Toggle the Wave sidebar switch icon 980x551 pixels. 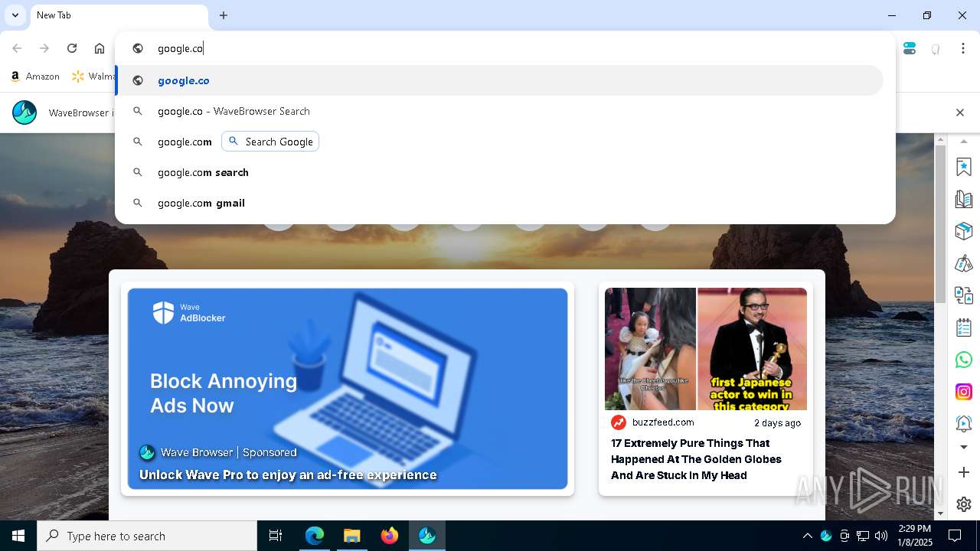tap(910, 48)
